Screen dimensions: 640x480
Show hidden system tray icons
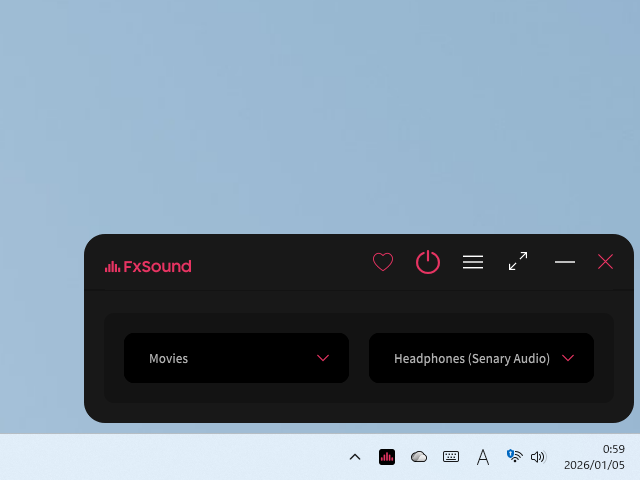pyautogui.click(x=355, y=457)
